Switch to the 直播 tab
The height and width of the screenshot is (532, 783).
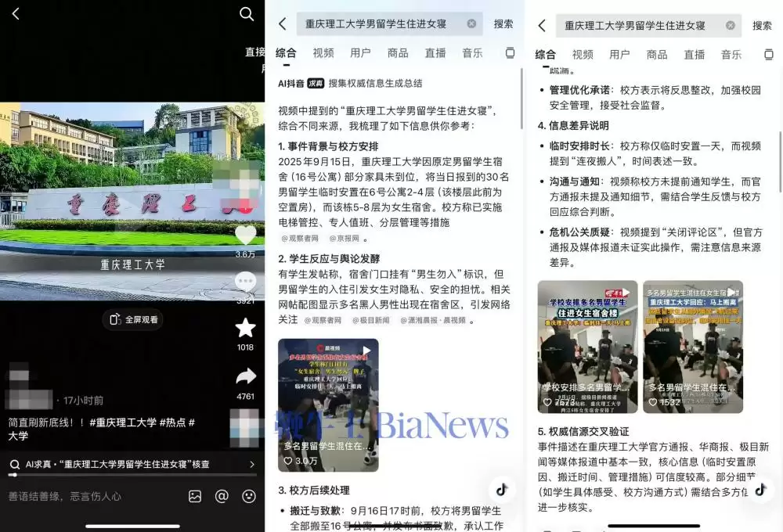click(435, 52)
